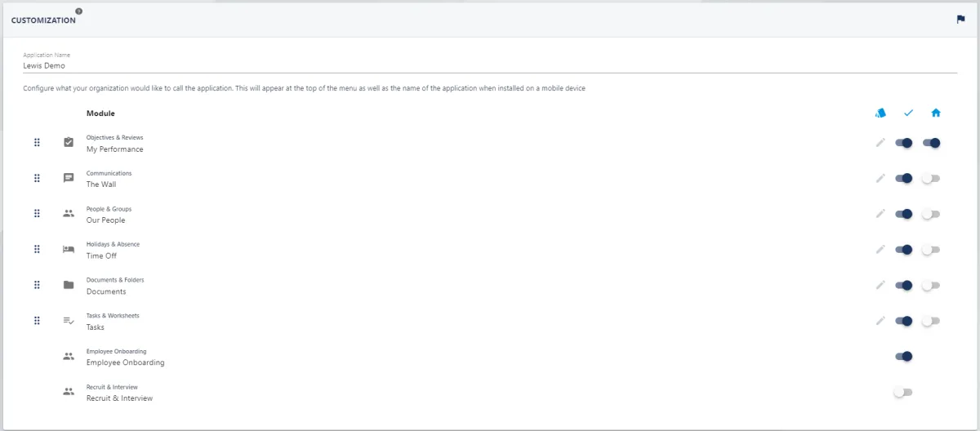Viewport: 980px width, 431px height.
Task: Disable the My Performance enabled toggle
Action: click(x=904, y=143)
